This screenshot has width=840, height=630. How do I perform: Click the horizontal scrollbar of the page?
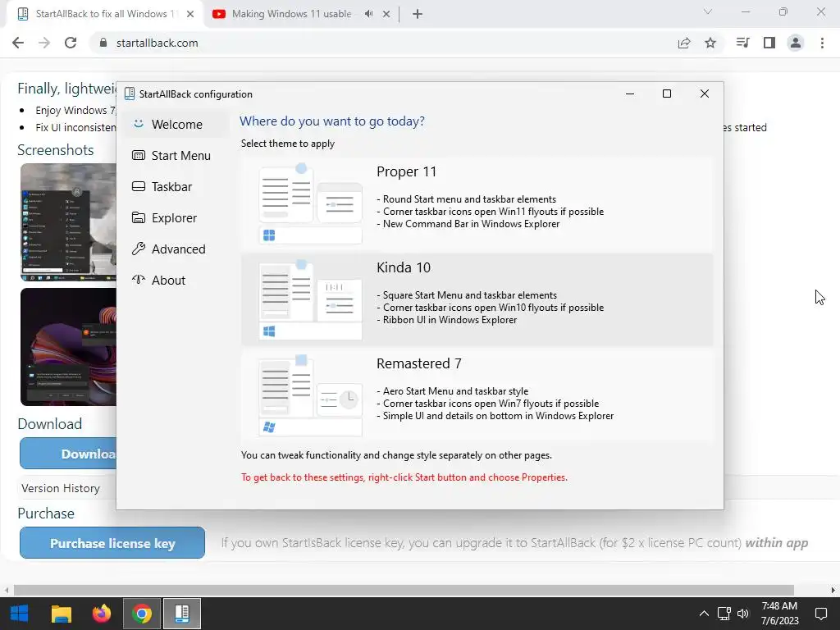click(x=404, y=590)
